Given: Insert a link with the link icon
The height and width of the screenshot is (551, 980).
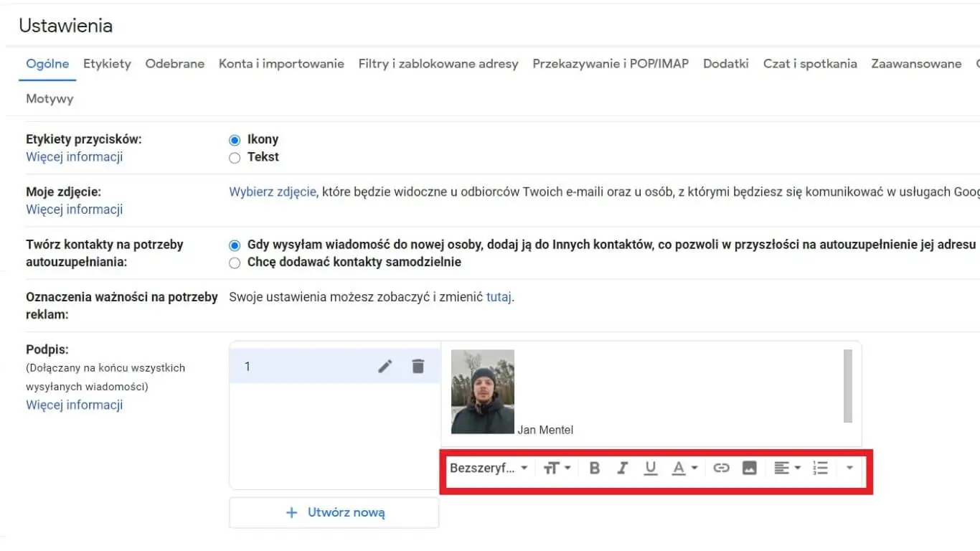Looking at the screenshot, I should click(721, 468).
